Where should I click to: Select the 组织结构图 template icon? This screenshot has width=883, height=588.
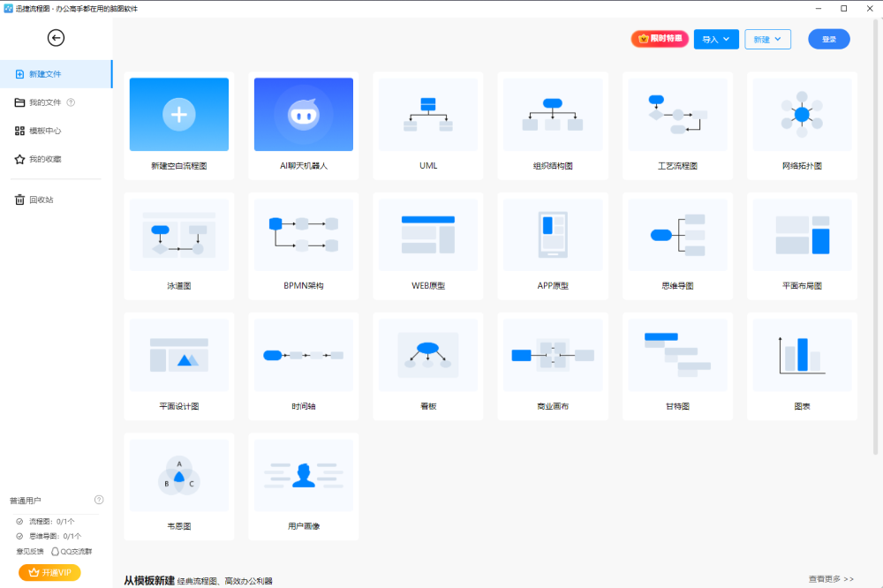(553, 115)
